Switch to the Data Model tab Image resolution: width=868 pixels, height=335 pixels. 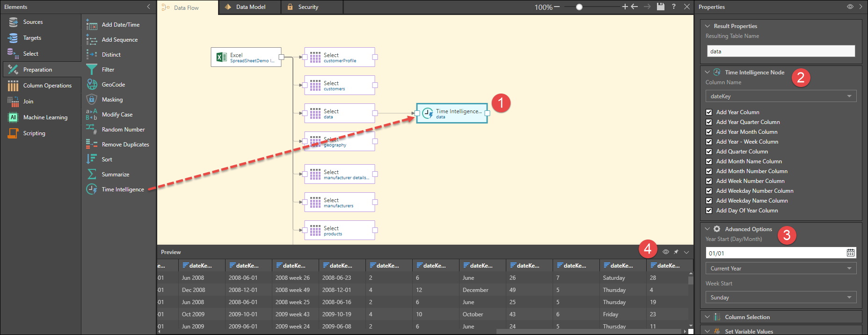[250, 7]
